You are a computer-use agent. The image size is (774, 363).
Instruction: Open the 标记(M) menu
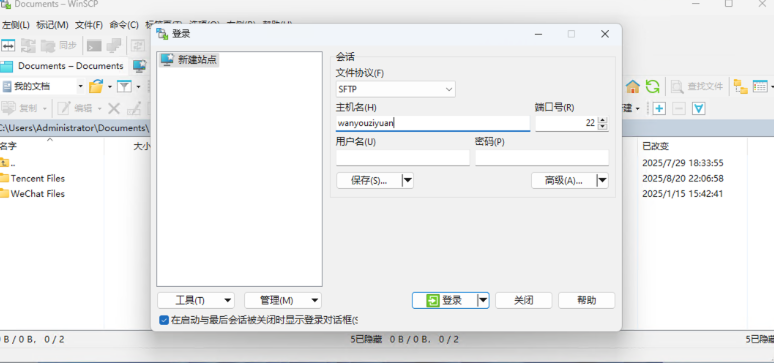(x=52, y=25)
